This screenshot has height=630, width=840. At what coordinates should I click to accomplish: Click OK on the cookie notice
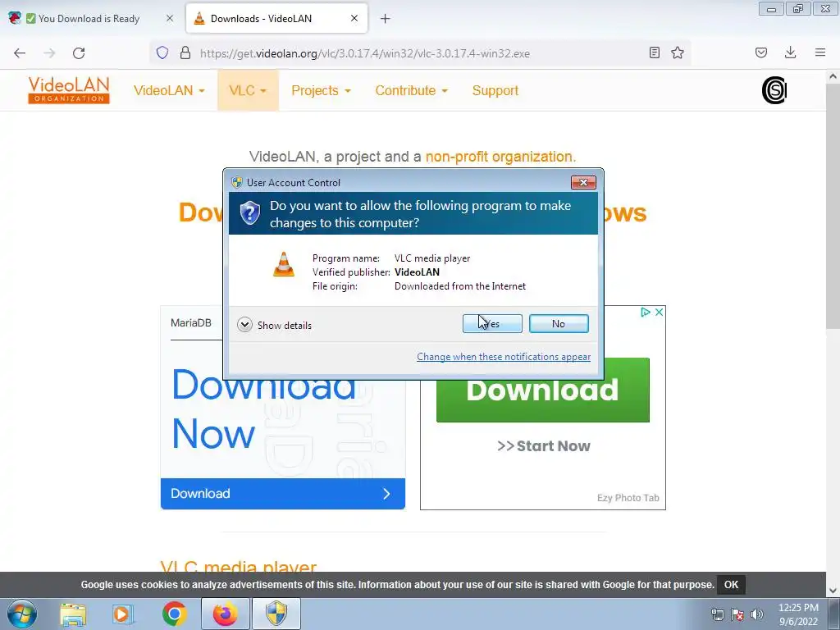click(731, 584)
